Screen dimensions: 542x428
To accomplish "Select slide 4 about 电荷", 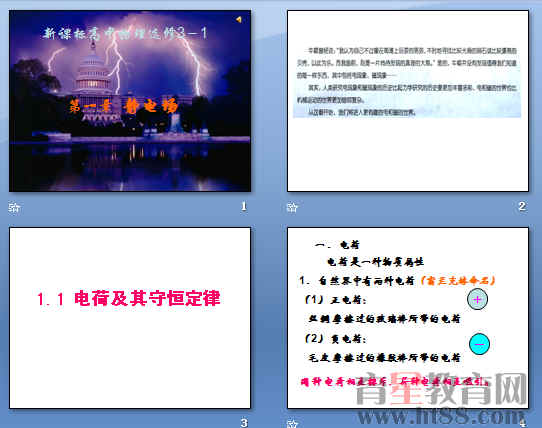I will click(x=408, y=318).
